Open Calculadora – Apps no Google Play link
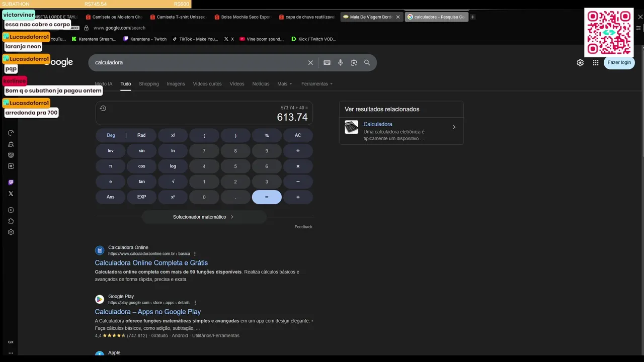Screen dimensions: 644x362 tap(148, 312)
